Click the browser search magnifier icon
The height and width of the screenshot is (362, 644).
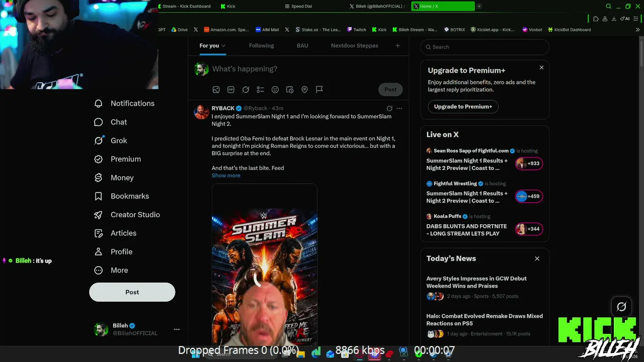608,7
